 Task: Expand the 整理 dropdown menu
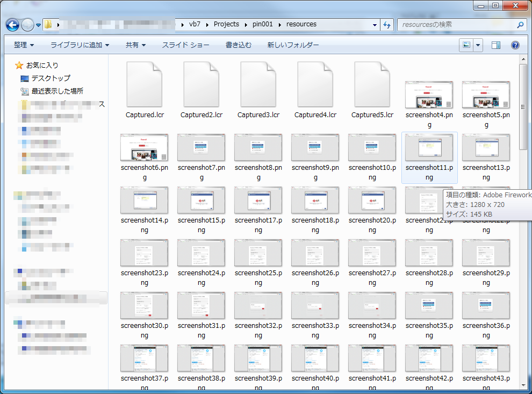(24, 45)
